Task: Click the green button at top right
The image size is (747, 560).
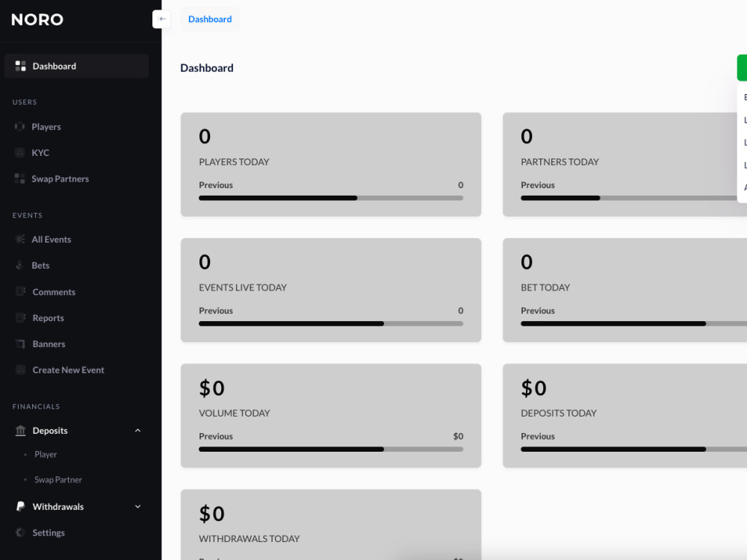Action: click(x=742, y=68)
